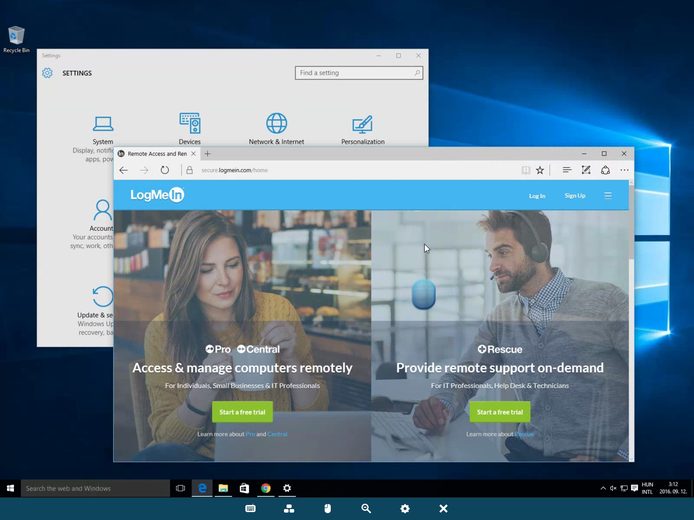Image resolution: width=694 pixels, height=520 pixels.
Task: Open the Windows Store taskbar icon
Action: [x=244, y=488]
